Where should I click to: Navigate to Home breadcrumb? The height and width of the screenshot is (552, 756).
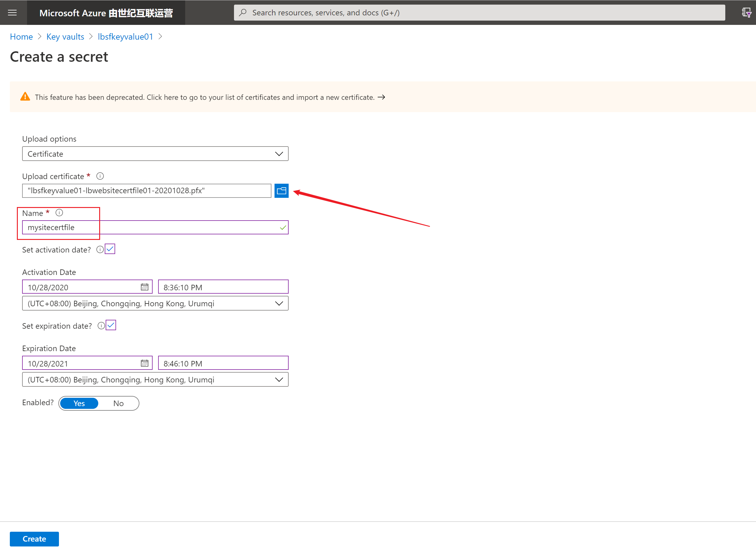(x=21, y=37)
